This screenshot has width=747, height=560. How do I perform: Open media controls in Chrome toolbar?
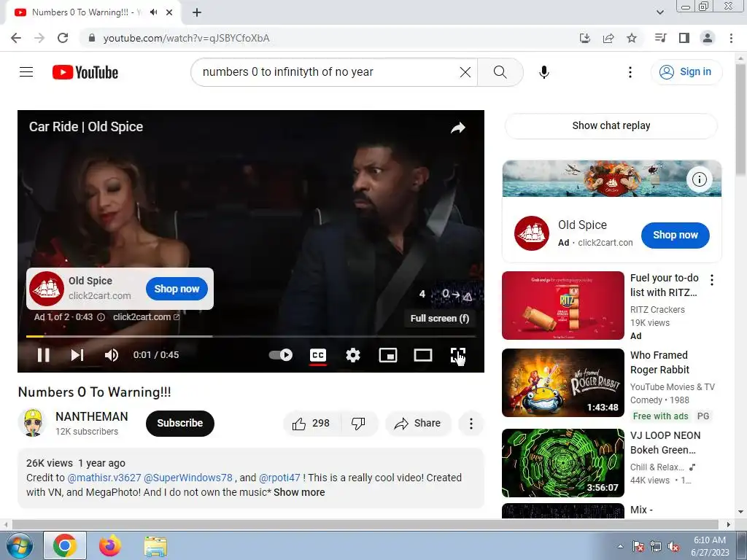[x=661, y=38]
